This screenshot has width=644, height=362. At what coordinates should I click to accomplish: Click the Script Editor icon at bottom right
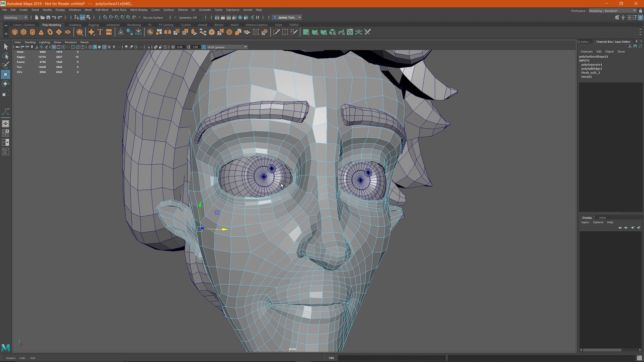(639, 358)
